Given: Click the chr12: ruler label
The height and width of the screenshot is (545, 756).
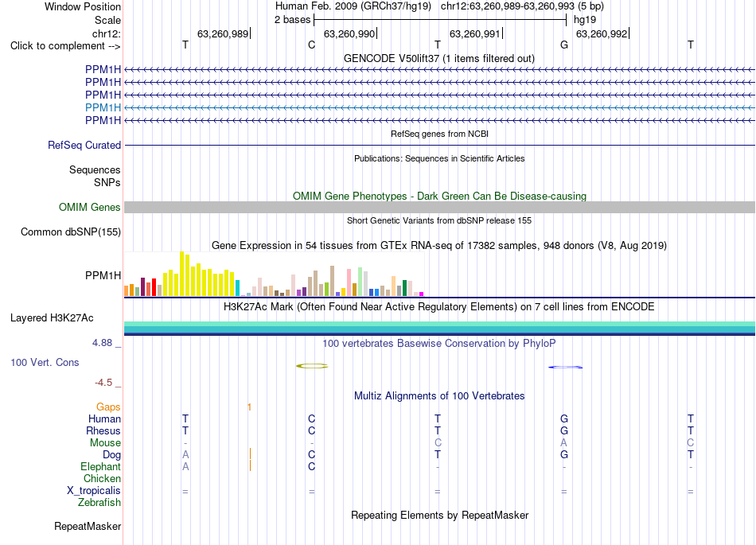Looking at the screenshot, I should coord(106,33).
